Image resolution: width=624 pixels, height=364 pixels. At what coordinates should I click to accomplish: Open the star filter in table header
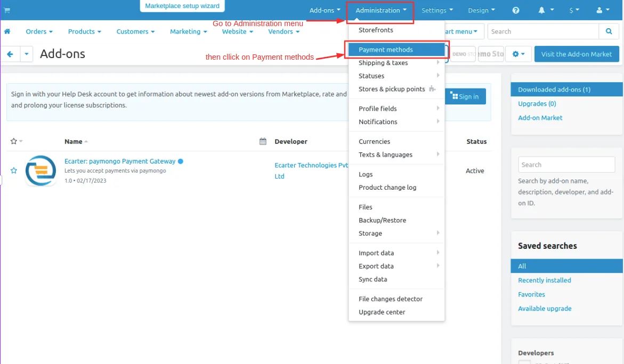point(17,141)
